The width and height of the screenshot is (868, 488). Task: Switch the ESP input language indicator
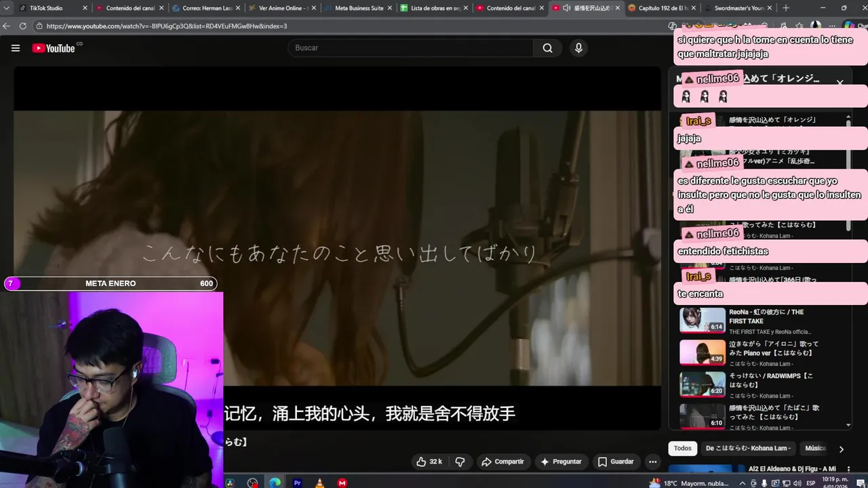811,483
